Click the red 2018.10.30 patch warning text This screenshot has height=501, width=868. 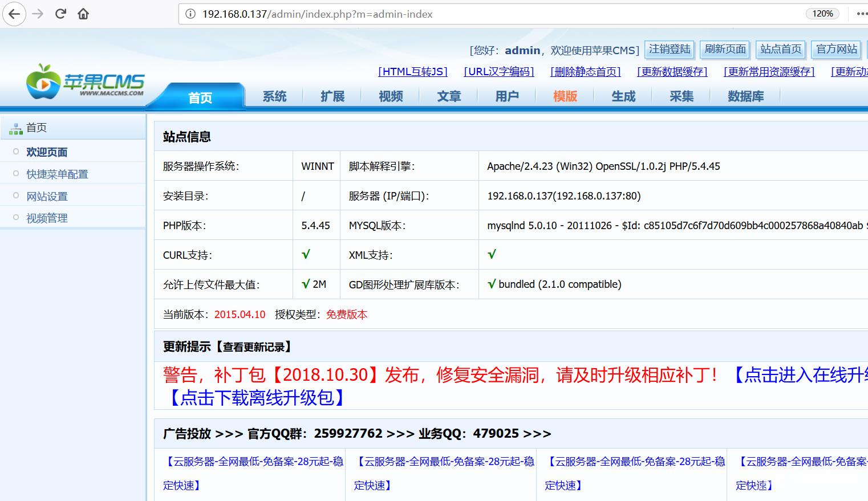click(440, 374)
